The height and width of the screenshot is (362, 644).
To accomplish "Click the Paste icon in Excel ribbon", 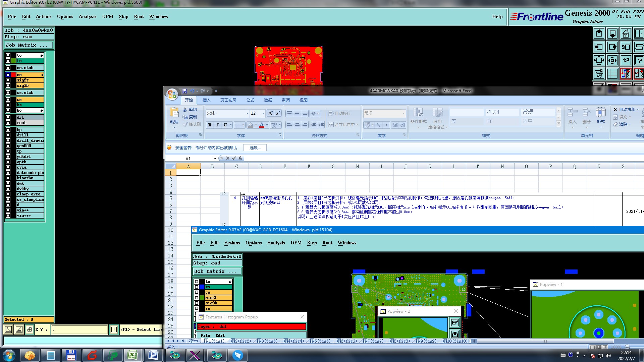I will point(174,113).
